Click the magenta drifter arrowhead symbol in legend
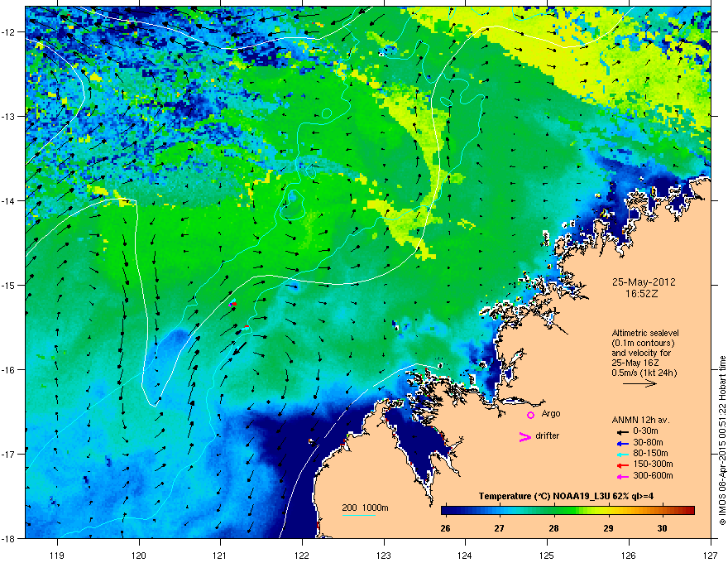The image size is (728, 563). tap(525, 436)
